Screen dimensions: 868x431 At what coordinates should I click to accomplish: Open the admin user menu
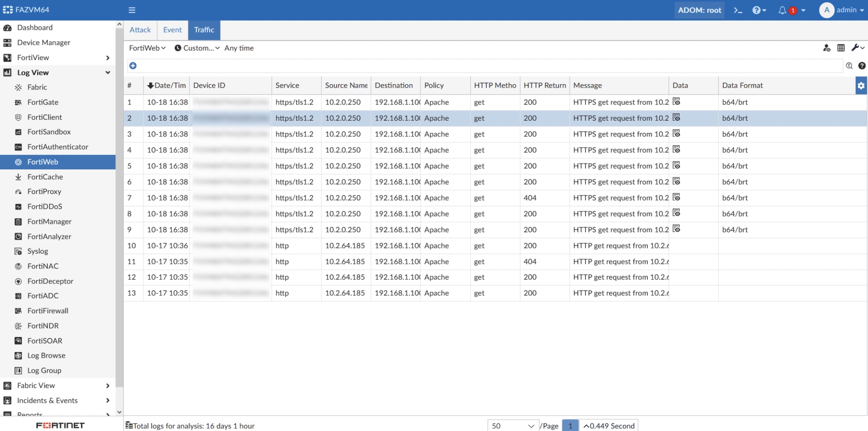[x=842, y=10]
